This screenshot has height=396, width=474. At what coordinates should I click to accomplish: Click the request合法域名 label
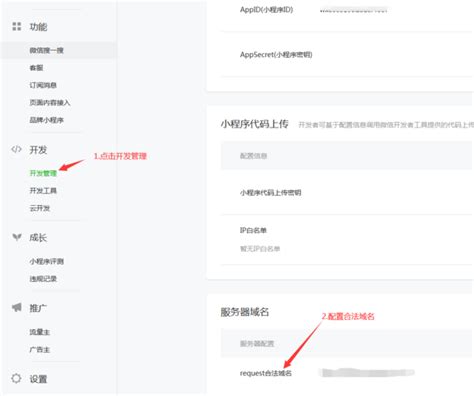(266, 373)
